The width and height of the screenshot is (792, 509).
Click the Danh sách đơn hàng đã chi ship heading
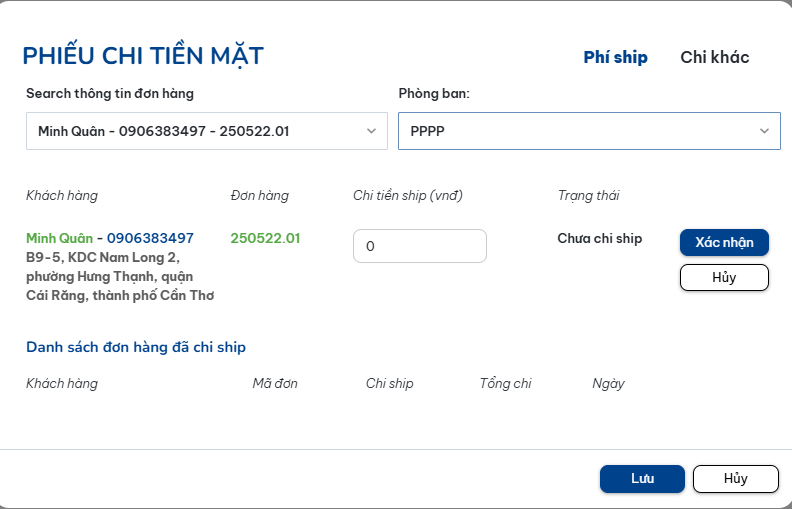pos(136,347)
